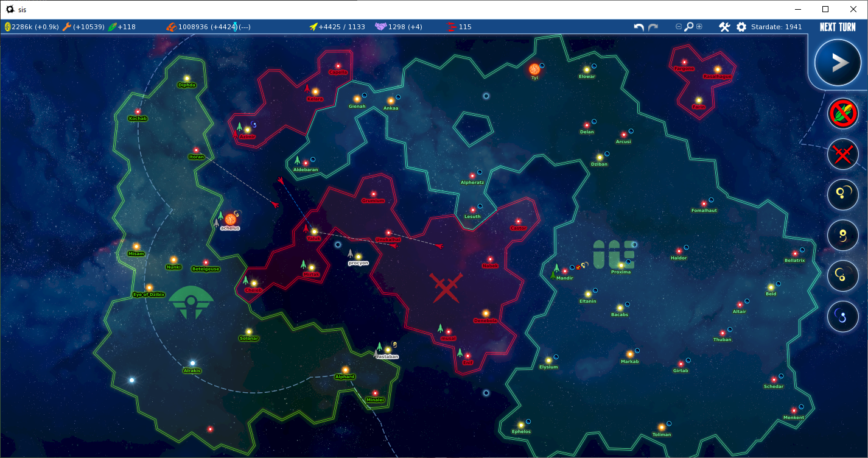Select the Beid star
The height and width of the screenshot is (458, 868).
point(771,287)
